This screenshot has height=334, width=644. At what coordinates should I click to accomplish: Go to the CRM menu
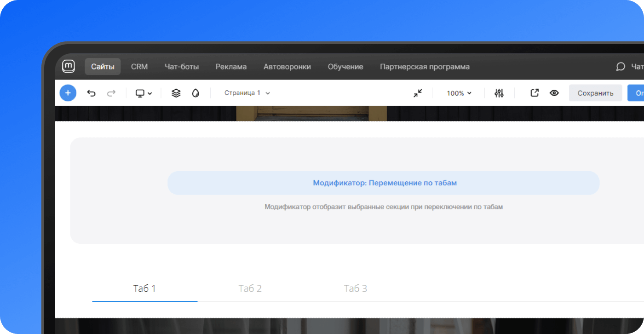[x=139, y=67]
